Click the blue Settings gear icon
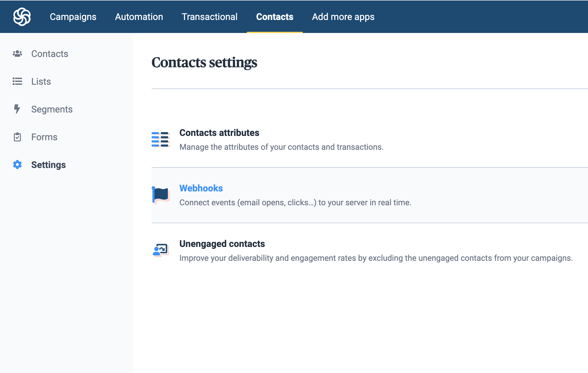 [x=17, y=165]
